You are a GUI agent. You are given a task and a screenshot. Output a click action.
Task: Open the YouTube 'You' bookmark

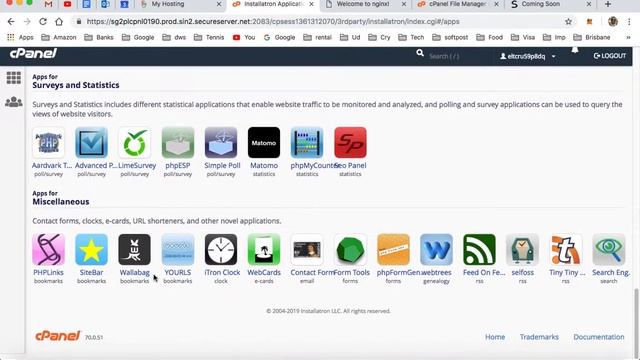click(x=244, y=37)
